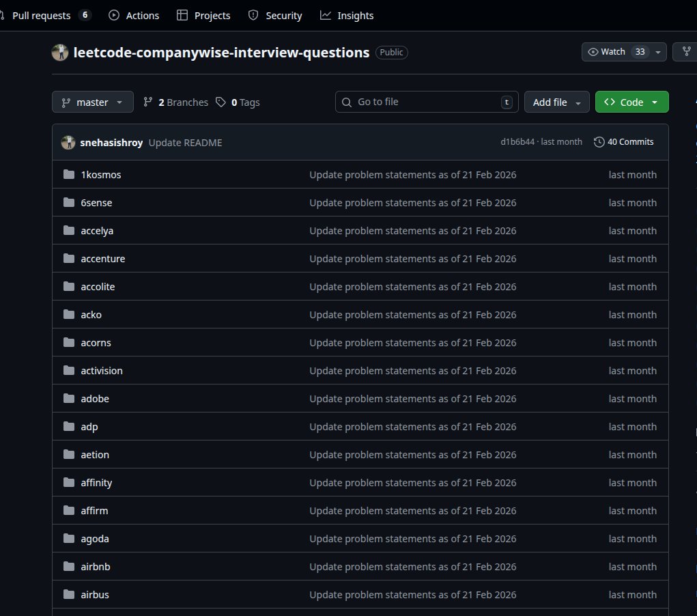
Task: Click the acorns folder icon
Action: click(x=69, y=342)
